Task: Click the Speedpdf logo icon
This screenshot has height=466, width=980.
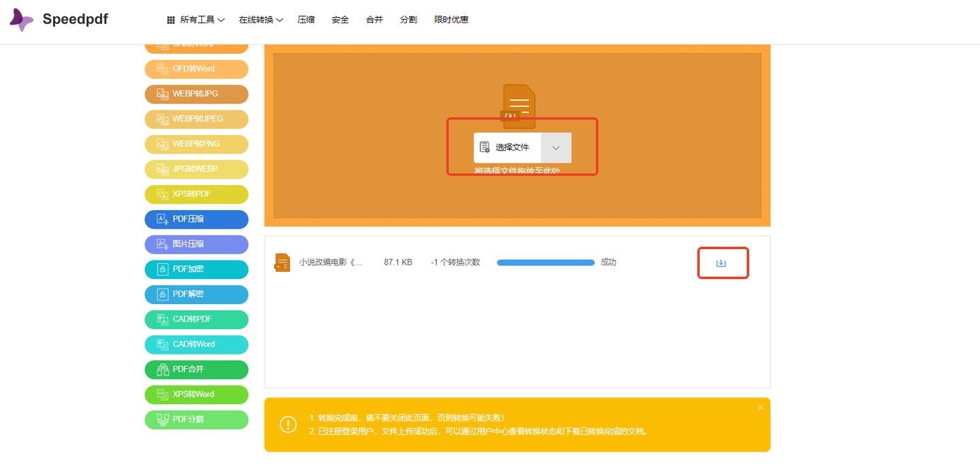Action: (21, 20)
